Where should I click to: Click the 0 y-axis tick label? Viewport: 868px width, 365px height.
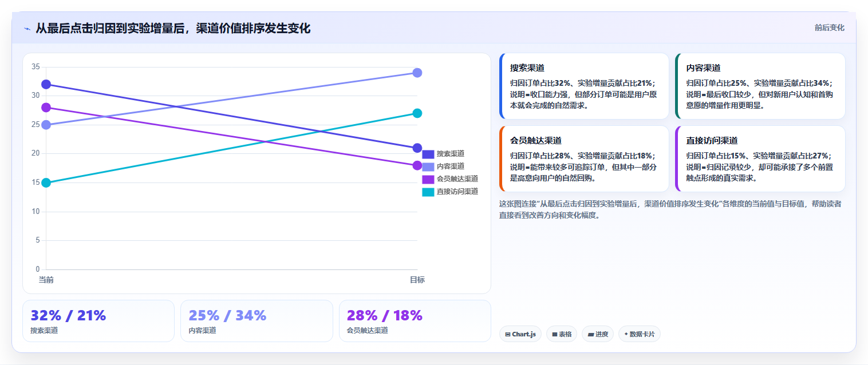[38, 269]
